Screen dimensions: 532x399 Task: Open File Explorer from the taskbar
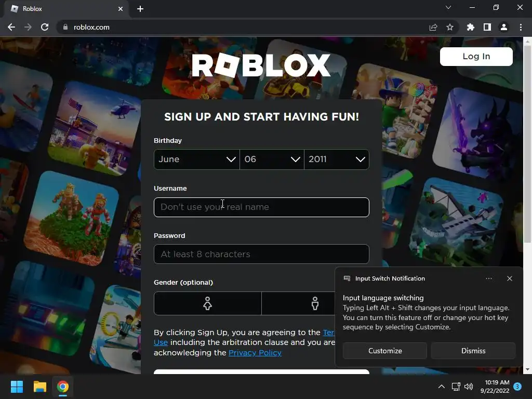coord(39,387)
